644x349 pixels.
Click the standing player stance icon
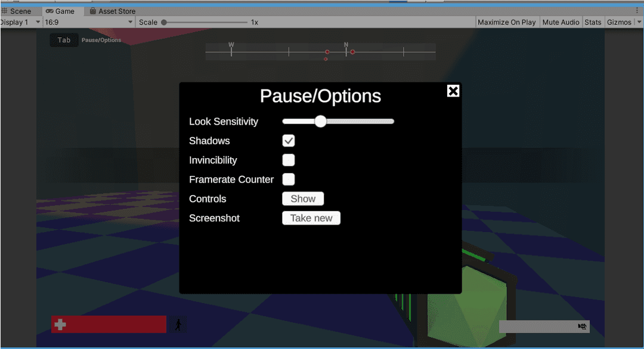178,325
